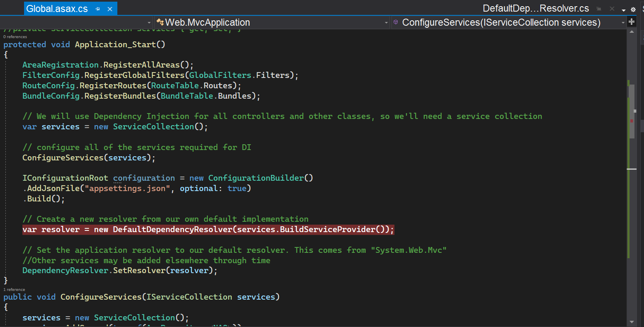Click RouteTable in RegisterRoutes line
This screenshot has height=327, width=644.
pyautogui.click(x=175, y=86)
